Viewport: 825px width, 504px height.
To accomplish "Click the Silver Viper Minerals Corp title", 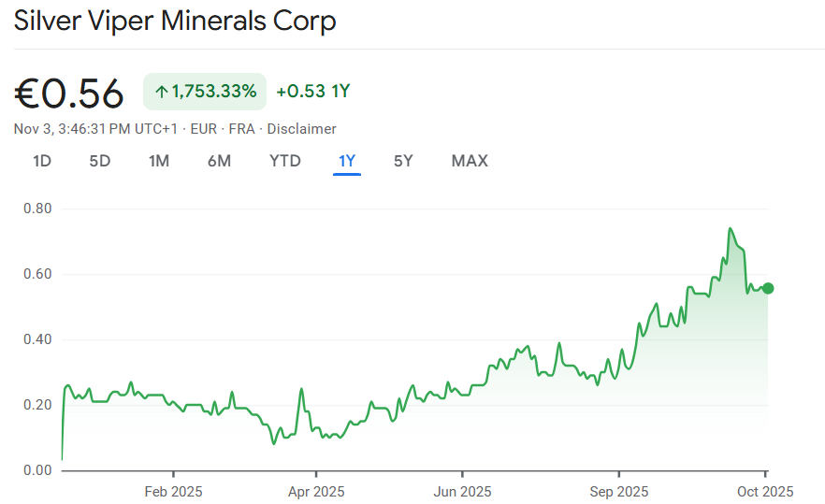I will (x=175, y=21).
